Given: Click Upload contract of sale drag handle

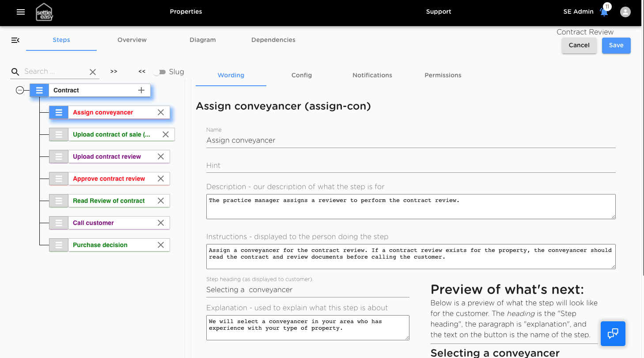Looking at the screenshot, I should pos(59,134).
